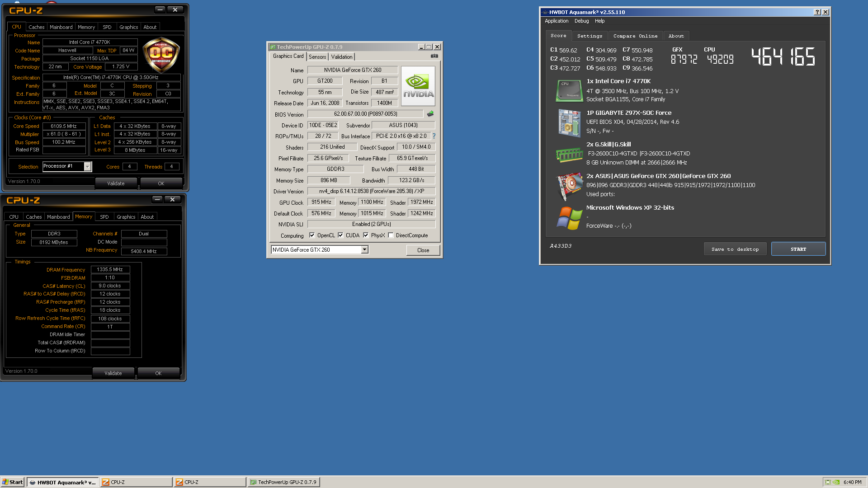Open the Application menu in Aquamark
Viewport: 868px width, 488px height.
click(557, 21)
